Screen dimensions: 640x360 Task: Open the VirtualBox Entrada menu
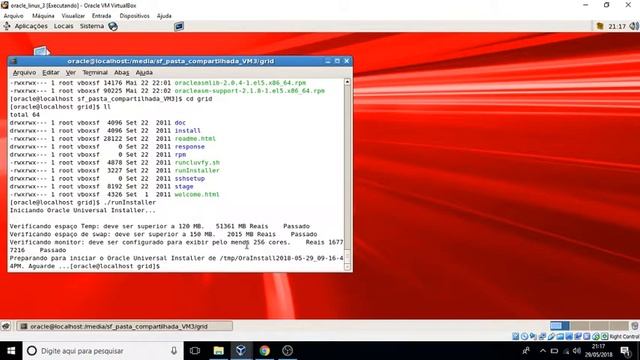pos(101,16)
